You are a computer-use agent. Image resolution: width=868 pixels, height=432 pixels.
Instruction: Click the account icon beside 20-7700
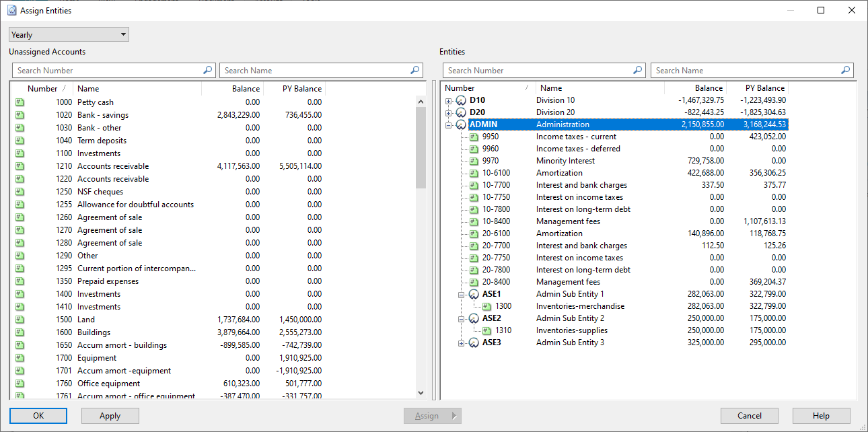474,246
